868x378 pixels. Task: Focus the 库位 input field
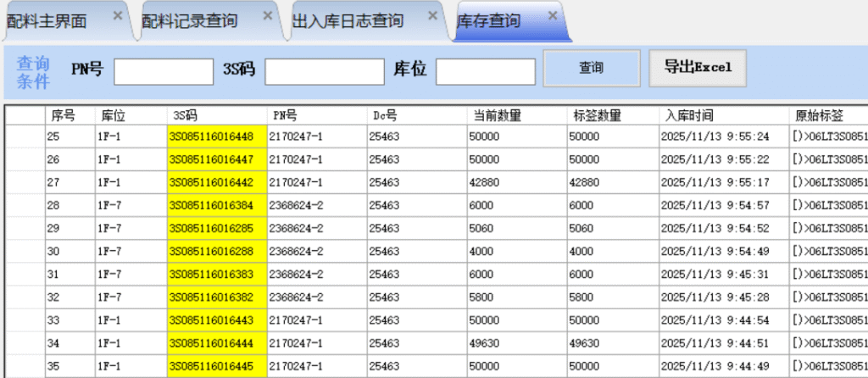point(486,72)
